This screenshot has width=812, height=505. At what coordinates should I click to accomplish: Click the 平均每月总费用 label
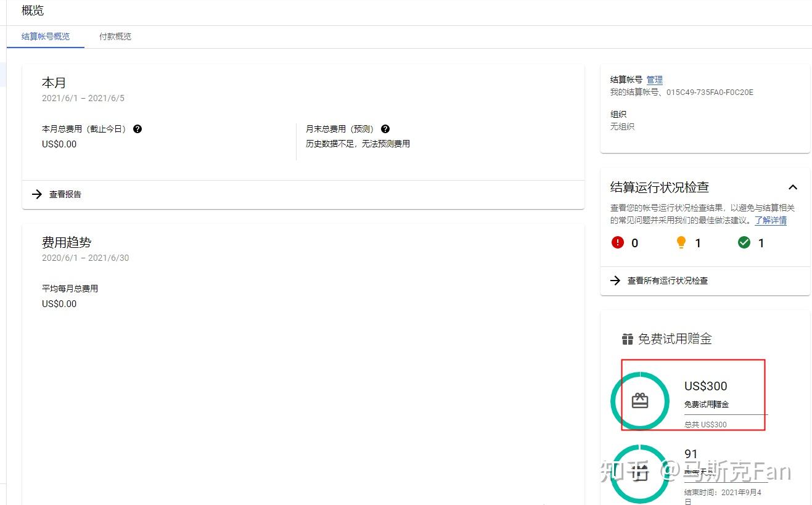click(70, 289)
